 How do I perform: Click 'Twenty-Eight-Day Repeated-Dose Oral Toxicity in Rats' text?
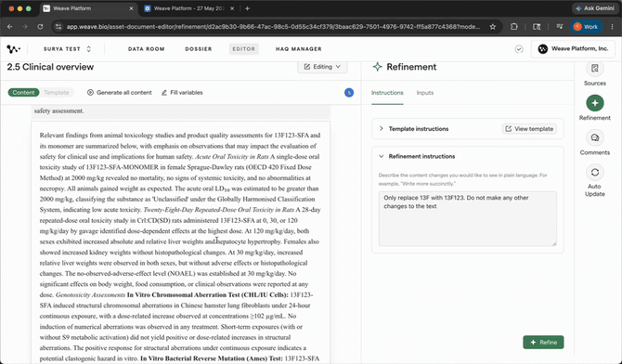click(x=218, y=210)
